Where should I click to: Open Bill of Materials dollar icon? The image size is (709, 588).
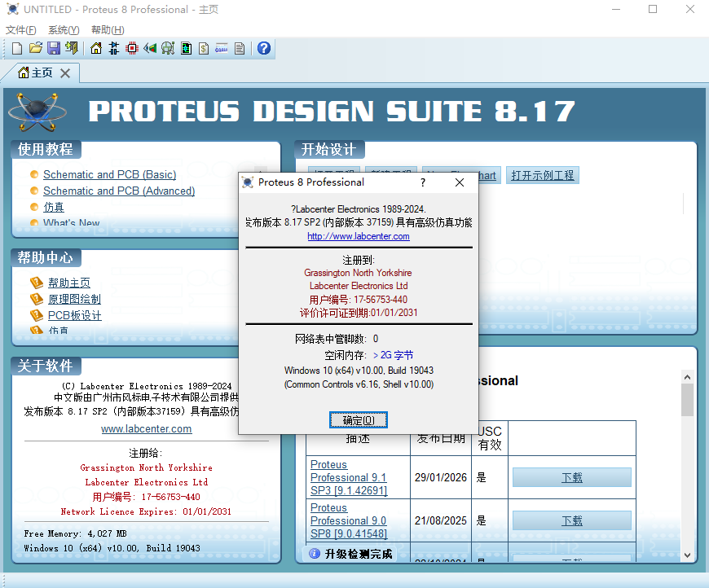pyautogui.click(x=204, y=48)
